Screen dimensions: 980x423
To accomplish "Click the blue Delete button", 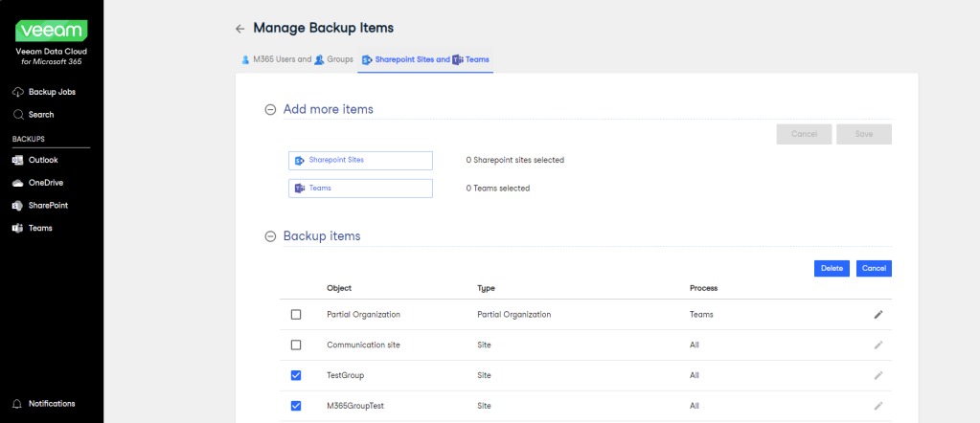I will click(832, 268).
